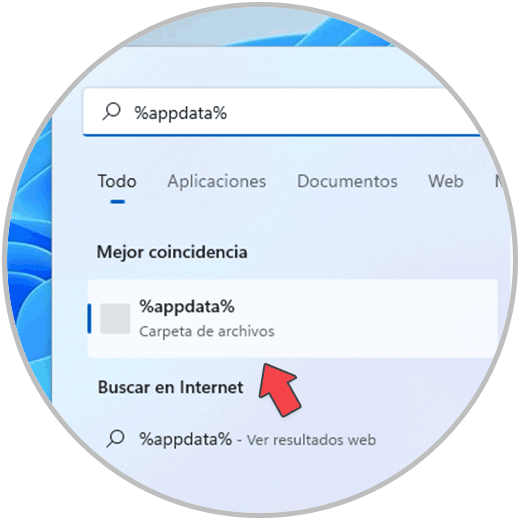
Task: Open the Documentos tab
Action: [x=347, y=182]
